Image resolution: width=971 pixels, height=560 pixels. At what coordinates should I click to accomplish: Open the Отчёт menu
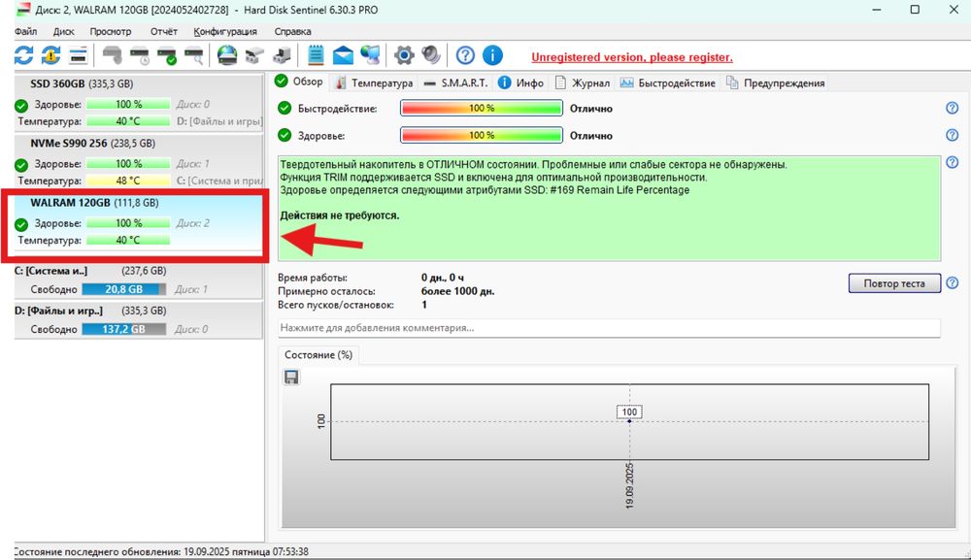[x=163, y=31]
